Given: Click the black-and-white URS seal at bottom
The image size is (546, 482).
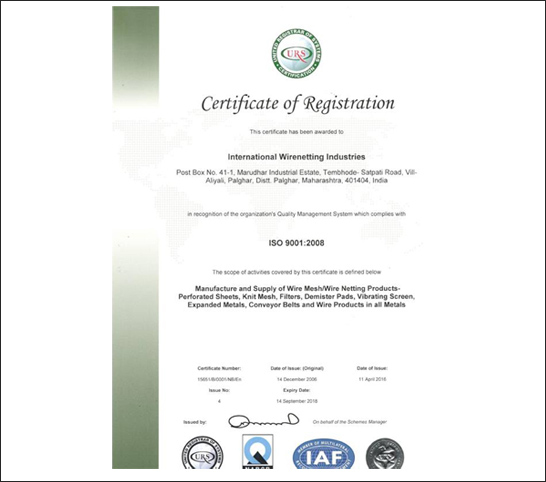Looking at the screenshot, I should point(203,453).
